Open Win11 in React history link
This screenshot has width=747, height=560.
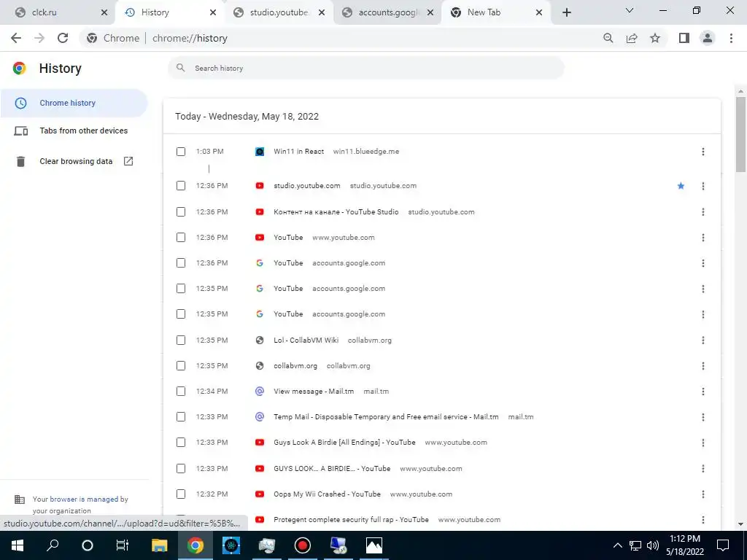point(298,152)
